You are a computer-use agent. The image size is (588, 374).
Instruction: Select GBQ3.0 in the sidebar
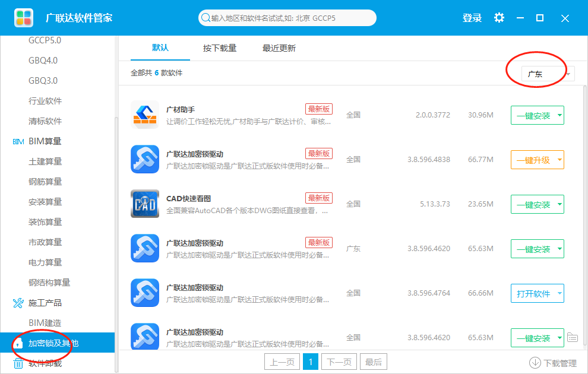pos(43,81)
